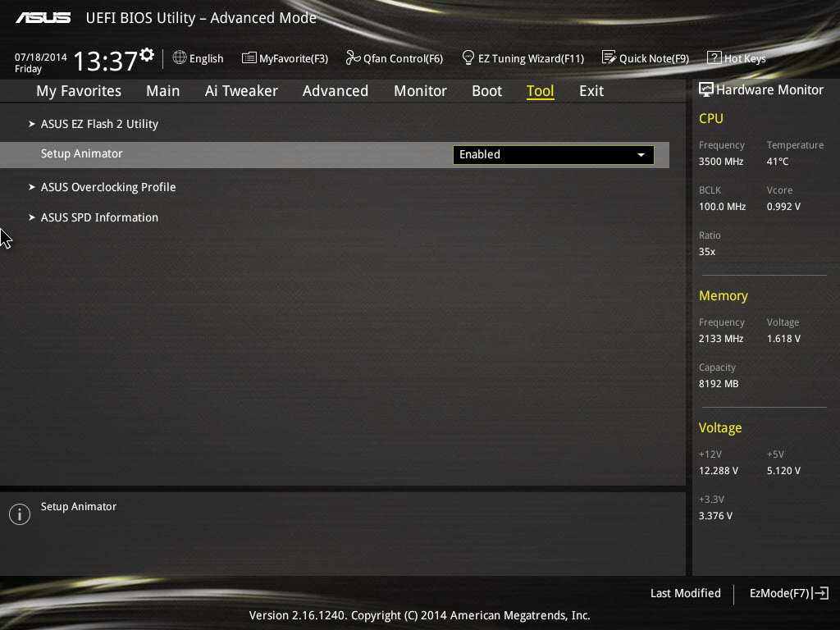Click Vcore value 0.992 V

783,206
